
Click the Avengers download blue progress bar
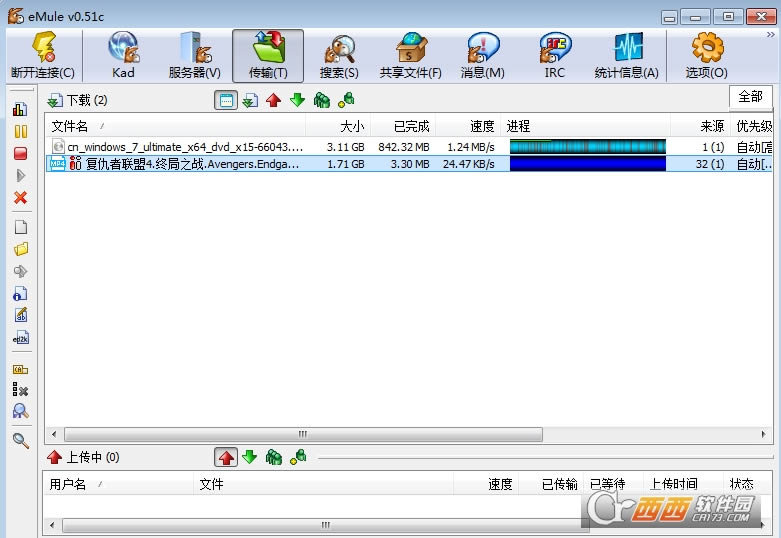point(587,164)
